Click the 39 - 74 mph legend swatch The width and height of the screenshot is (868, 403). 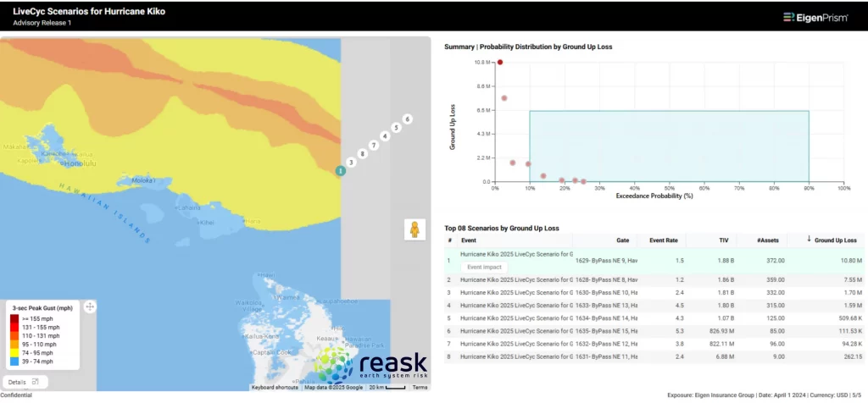coord(14,362)
